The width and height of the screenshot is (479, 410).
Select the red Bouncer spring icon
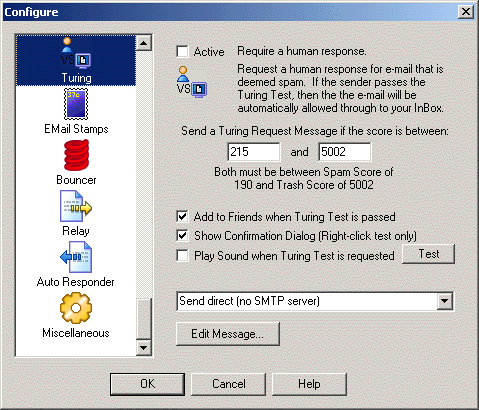tap(76, 155)
